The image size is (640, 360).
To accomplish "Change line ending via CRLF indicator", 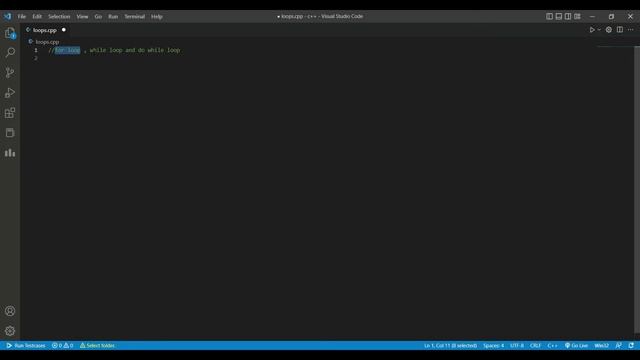I will pos(535,346).
